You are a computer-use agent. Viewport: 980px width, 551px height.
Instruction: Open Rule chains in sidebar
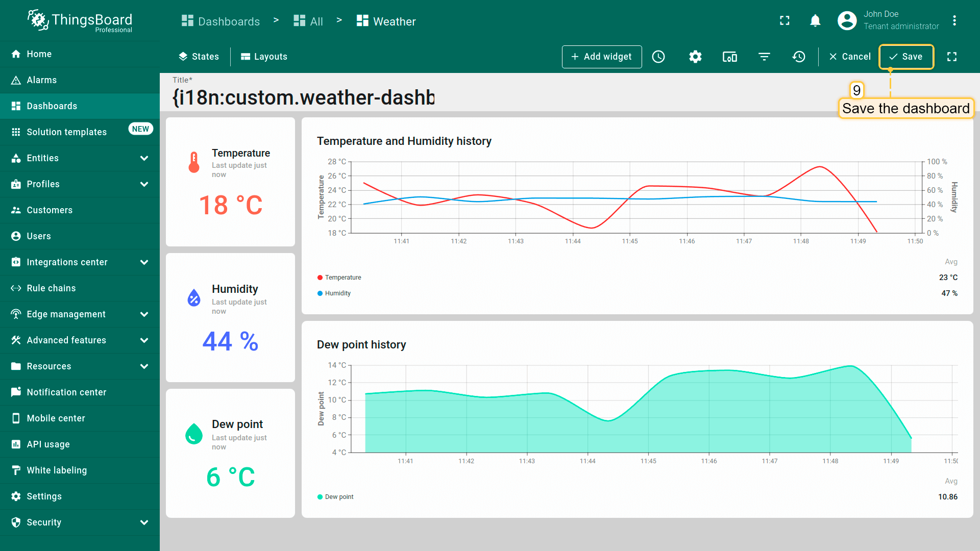click(51, 288)
